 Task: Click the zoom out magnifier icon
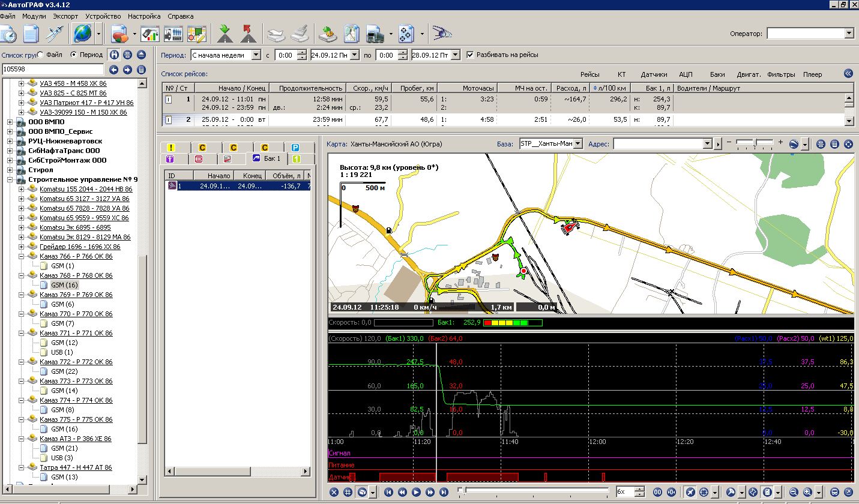point(794,492)
